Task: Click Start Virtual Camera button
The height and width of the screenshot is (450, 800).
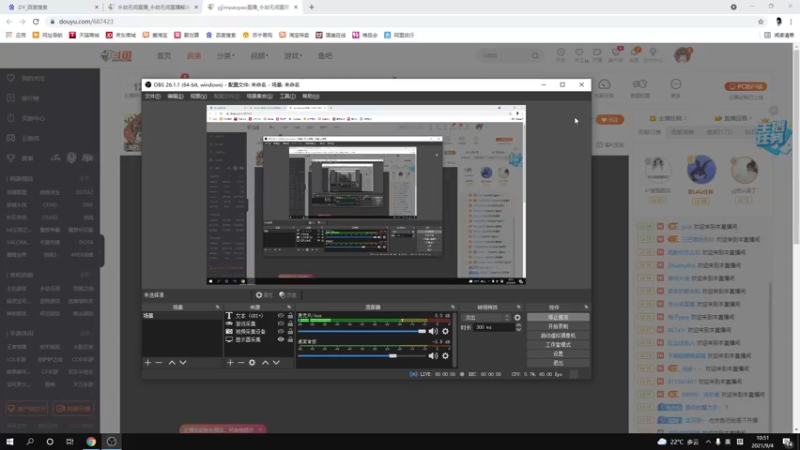Action: pos(558,336)
